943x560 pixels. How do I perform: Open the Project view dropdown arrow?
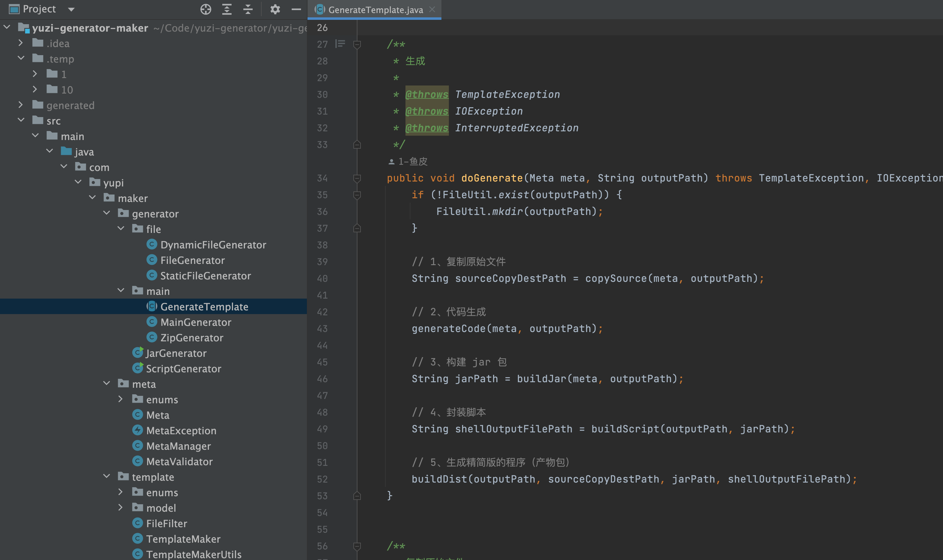pyautogui.click(x=71, y=9)
